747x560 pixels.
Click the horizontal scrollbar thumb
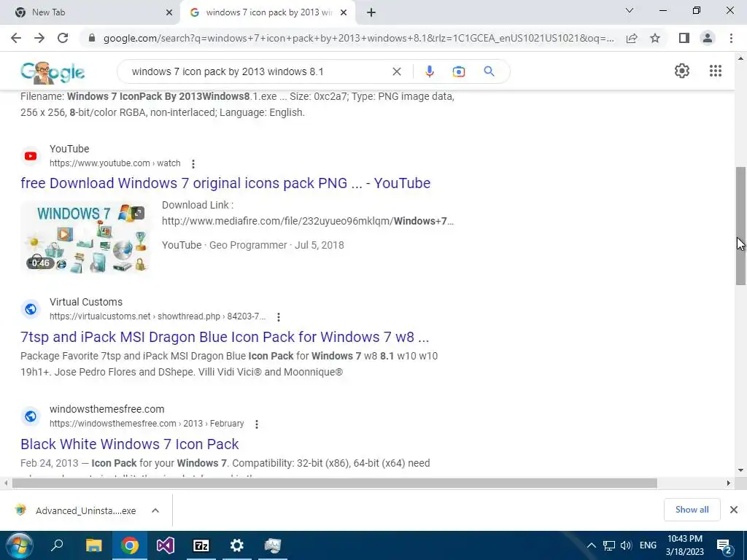point(334,483)
